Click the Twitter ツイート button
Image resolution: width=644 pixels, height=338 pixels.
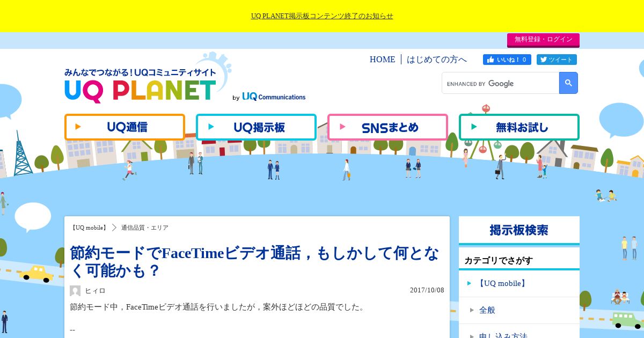click(557, 60)
